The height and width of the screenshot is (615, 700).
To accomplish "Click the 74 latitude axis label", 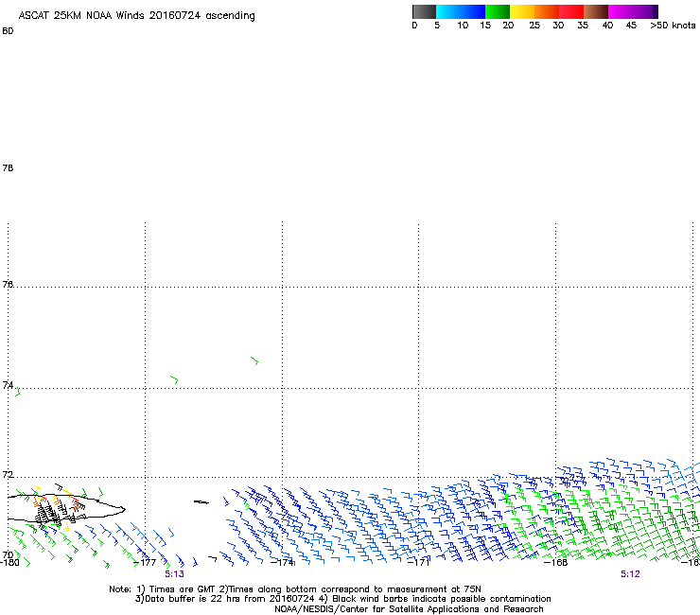I will point(8,385).
